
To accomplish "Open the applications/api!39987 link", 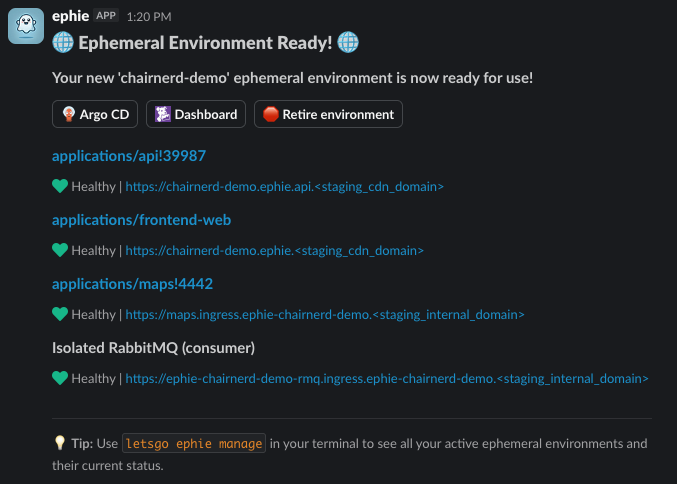I will click(x=129, y=156).
